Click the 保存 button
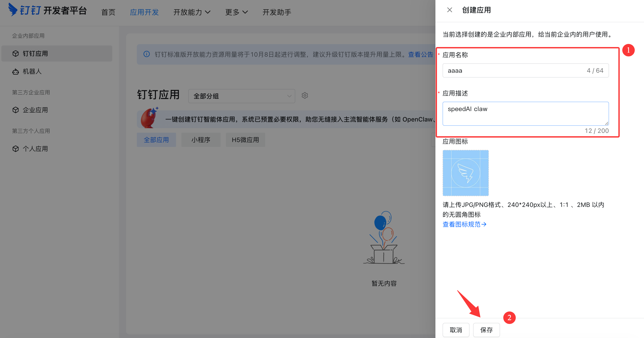644x338 pixels. [486, 330]
